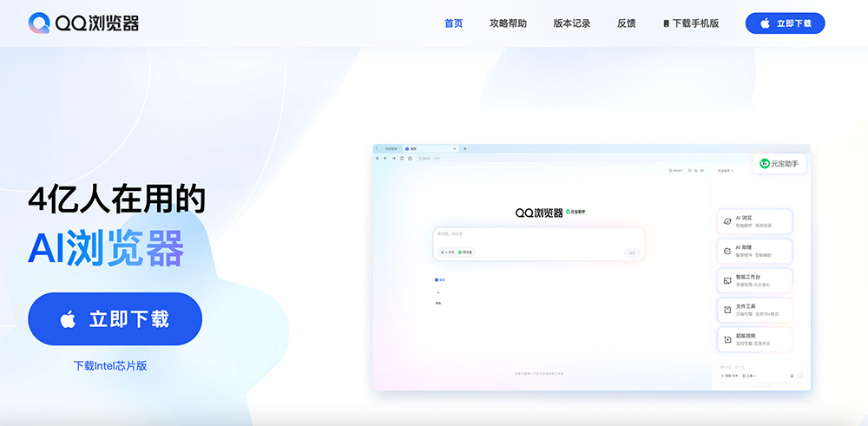This screenshot has height=426, width=868.
Task: Go to 版本记录 page
Action: pos(571,23)
